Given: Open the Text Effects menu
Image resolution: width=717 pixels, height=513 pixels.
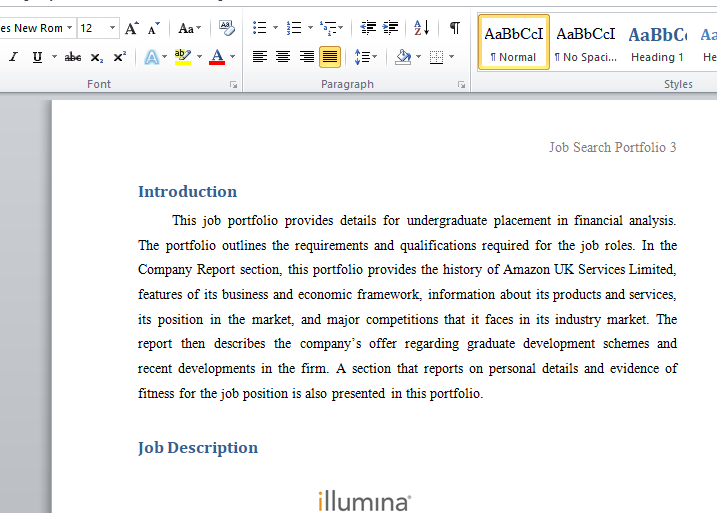Looking at the screenshot, I should click(x=155, y=57).
